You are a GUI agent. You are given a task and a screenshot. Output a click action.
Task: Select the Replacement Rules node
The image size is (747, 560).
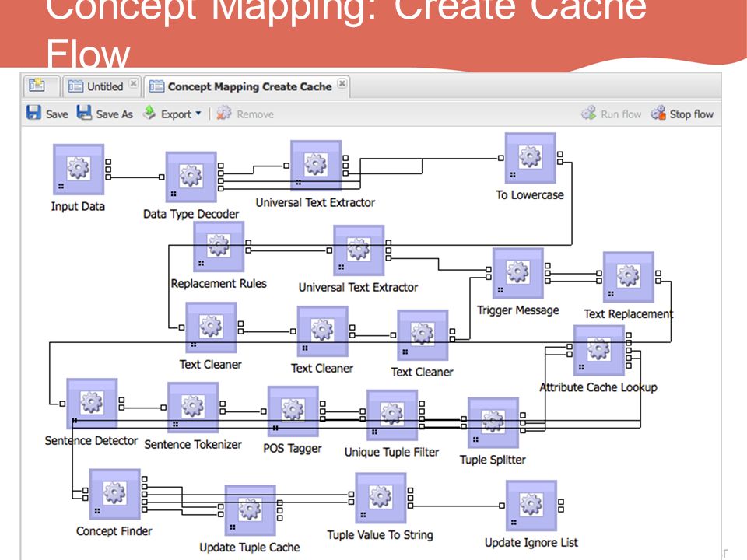219,247
